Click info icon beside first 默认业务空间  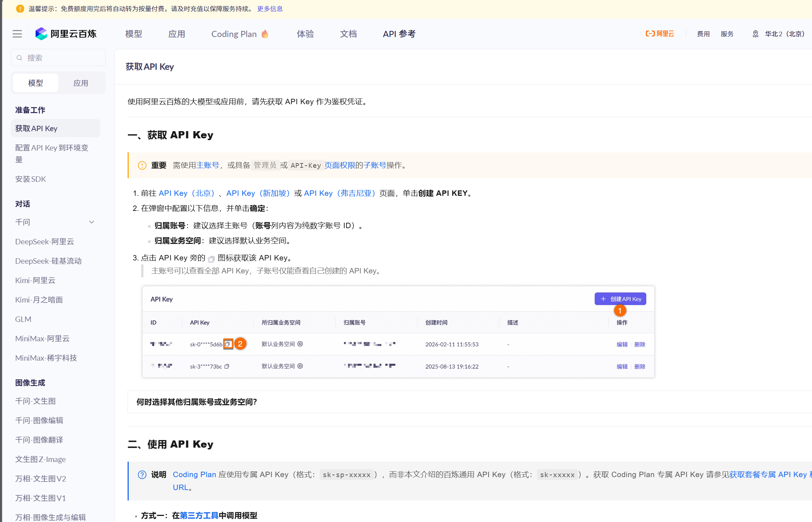click(x=300, y=344)
